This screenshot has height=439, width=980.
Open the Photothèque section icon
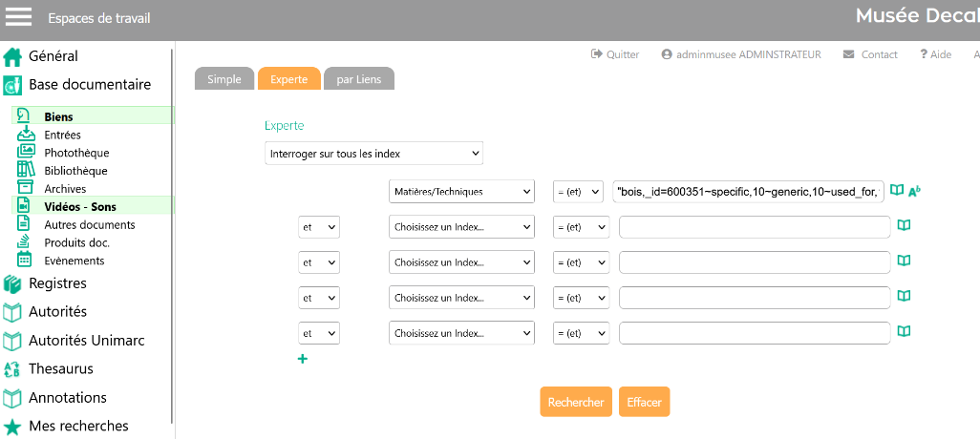[27, 153]
